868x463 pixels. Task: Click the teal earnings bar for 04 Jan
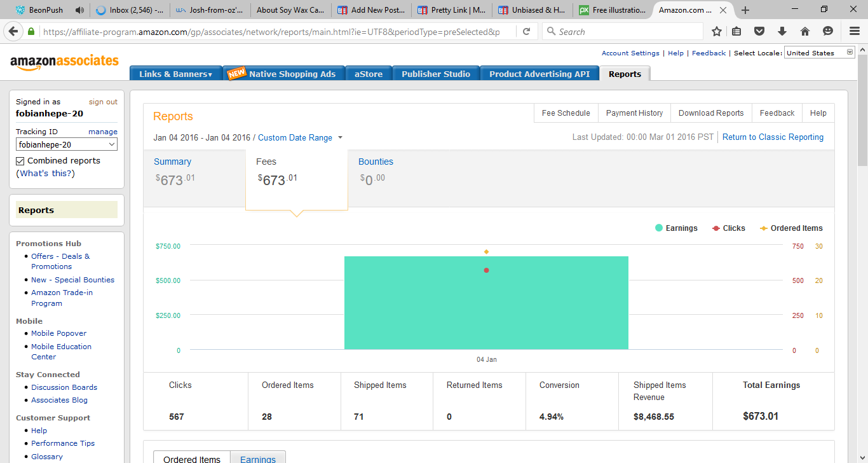tap(486, 303)
